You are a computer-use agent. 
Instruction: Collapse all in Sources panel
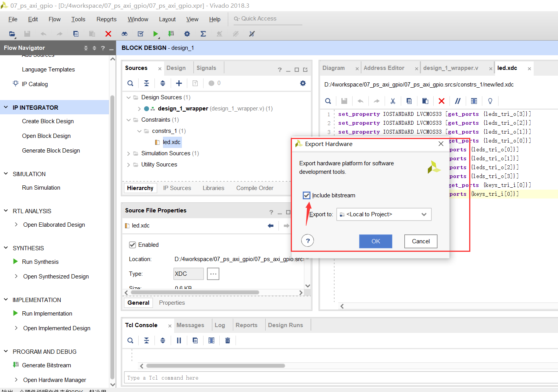pos(146,83)
